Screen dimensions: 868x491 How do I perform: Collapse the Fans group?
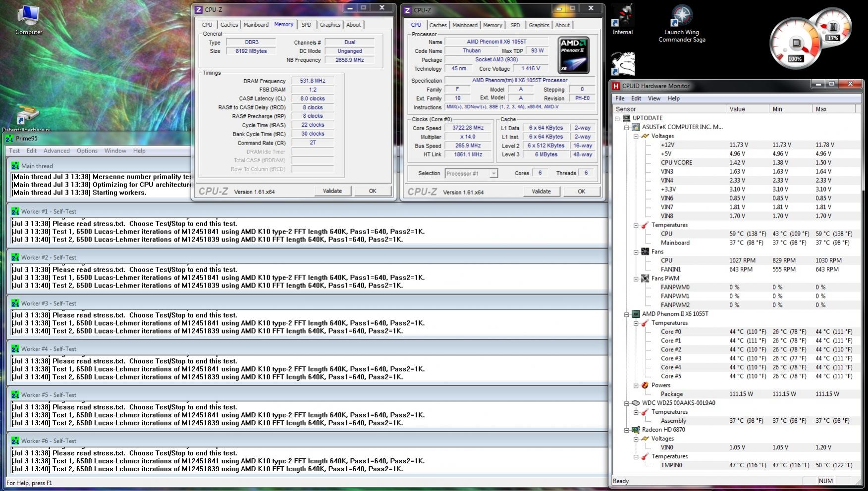point(636,252)
